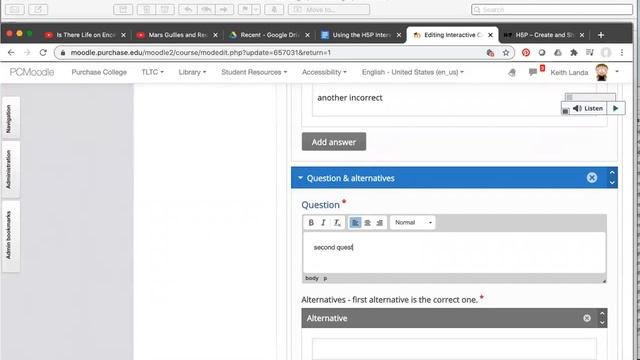
Task: Click the Chrome profile avatar icon
Action: pos(606,53)
